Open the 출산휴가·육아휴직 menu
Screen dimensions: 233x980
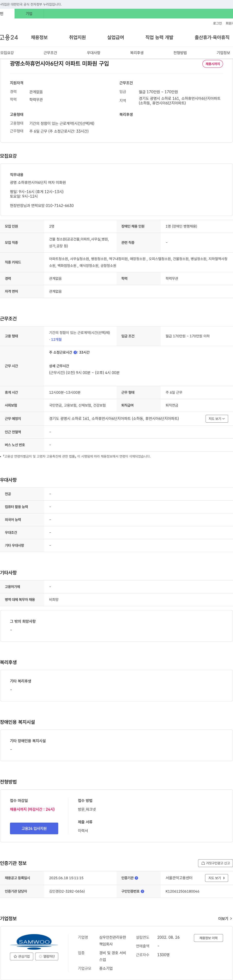[x=212, y=37]
